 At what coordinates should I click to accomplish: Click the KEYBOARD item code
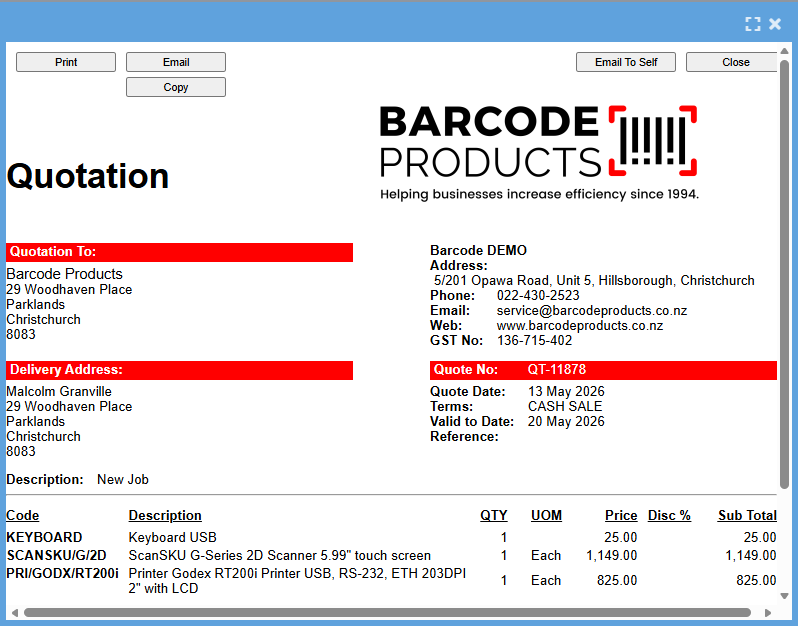(44, 537)
